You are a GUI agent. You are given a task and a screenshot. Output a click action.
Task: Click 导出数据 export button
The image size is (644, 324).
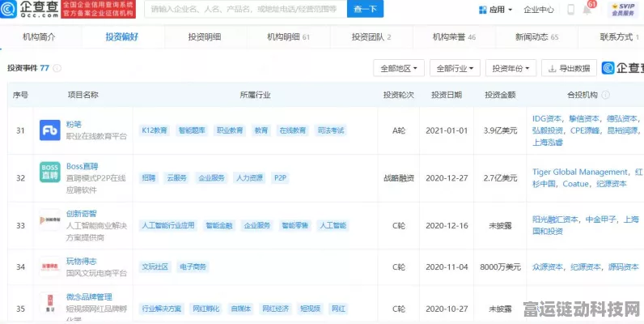point(569,68)
